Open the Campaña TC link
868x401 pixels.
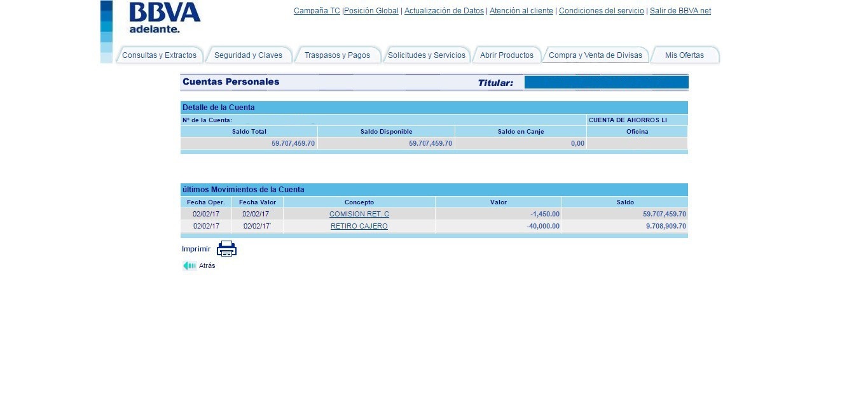[x=316, y=10]
